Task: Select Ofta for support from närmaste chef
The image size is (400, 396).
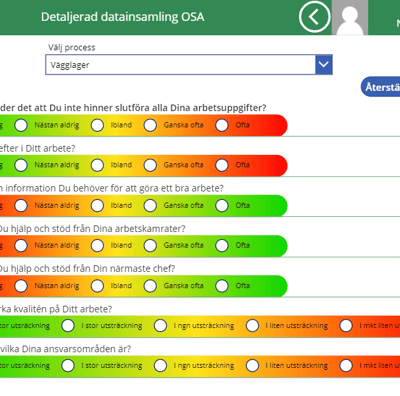Action: pyautogui.click(x=222, y=286)
